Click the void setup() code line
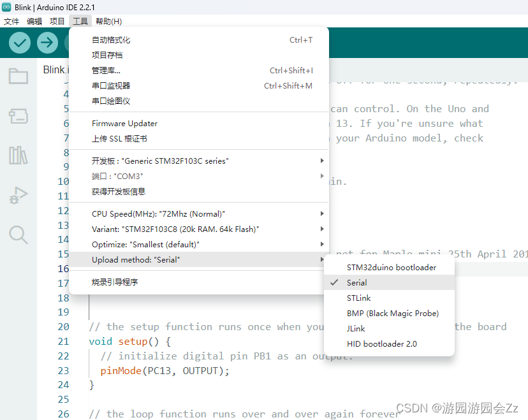 click(130, 342)
